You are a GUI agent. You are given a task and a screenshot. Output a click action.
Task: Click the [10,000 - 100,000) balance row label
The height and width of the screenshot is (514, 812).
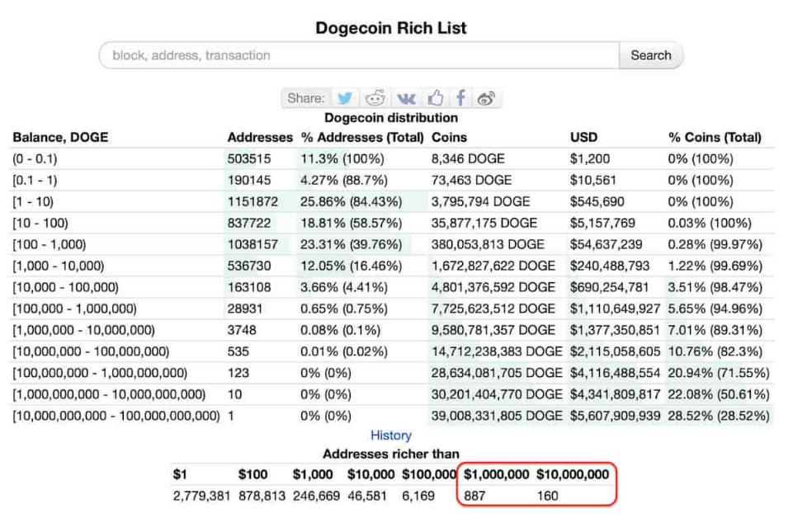(66, 287)
